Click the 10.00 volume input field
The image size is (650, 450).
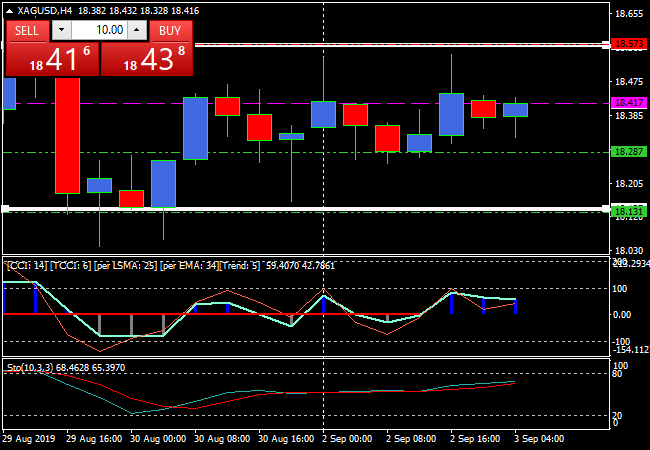[98, 31]
